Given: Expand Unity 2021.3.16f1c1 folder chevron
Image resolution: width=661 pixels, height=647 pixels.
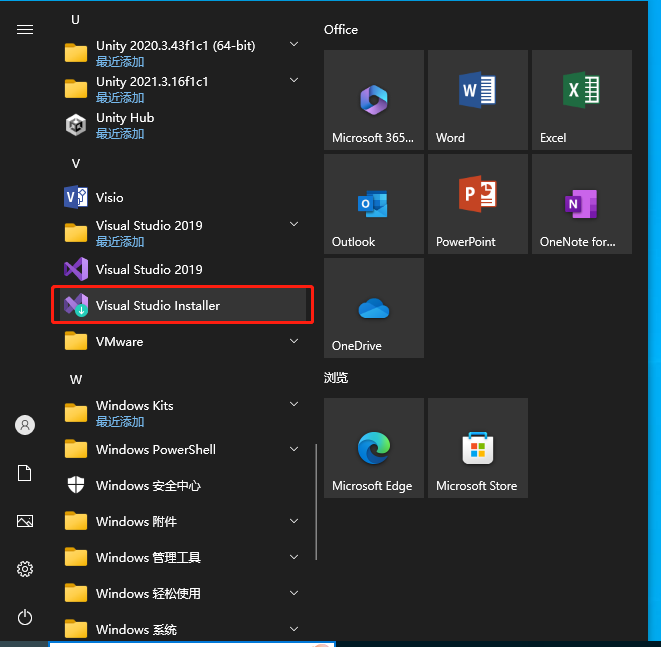Looking at the screenshot, I should tap(294, 80).
